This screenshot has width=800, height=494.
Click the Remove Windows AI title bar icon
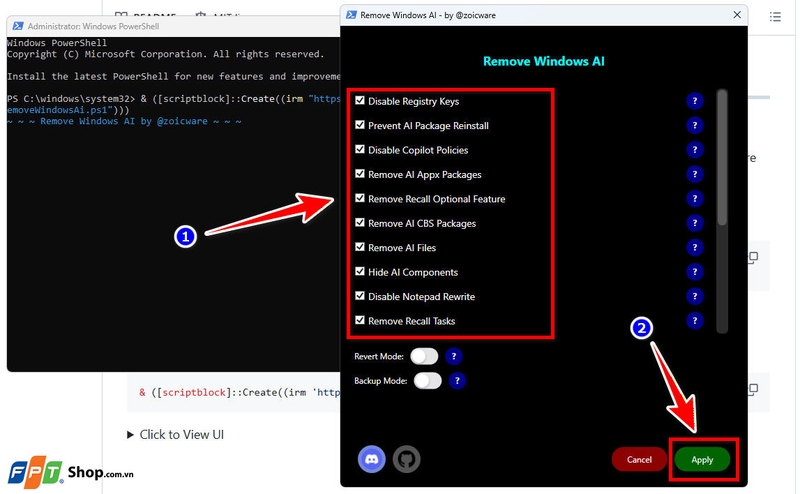click(351, 15)
